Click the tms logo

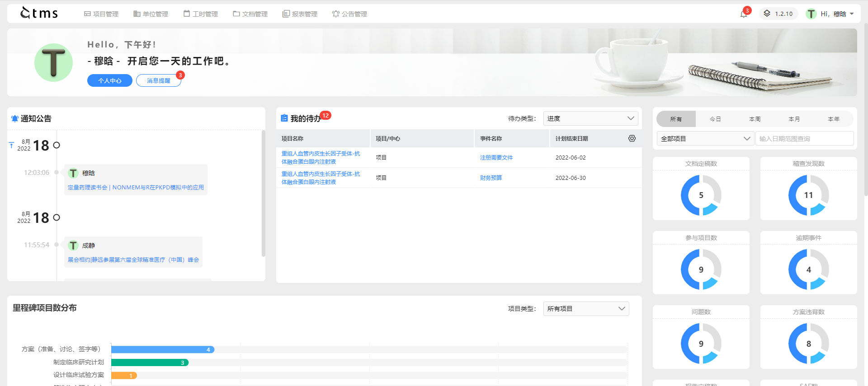tap(39, 13)
